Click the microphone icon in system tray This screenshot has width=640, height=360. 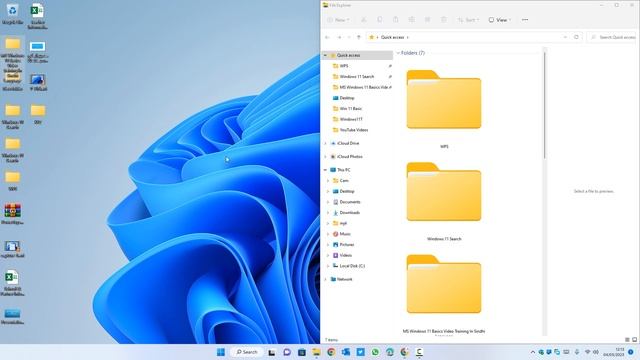[x=577, y=352]
